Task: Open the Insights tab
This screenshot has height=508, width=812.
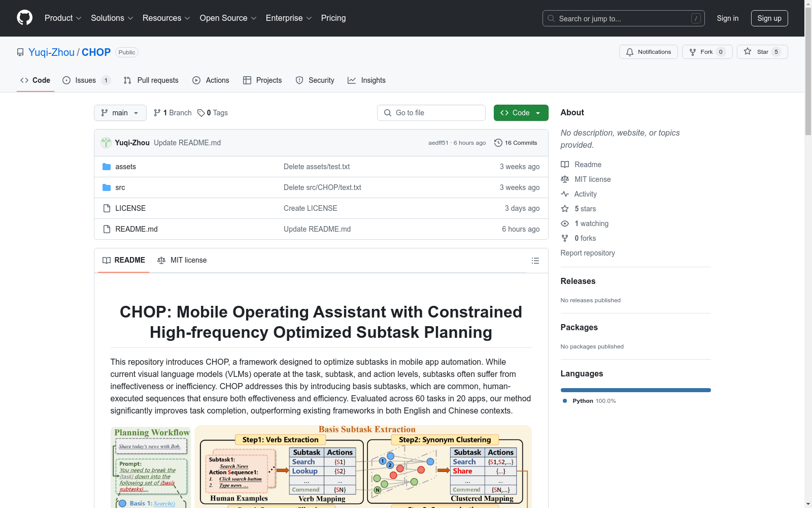Action: 367,80
